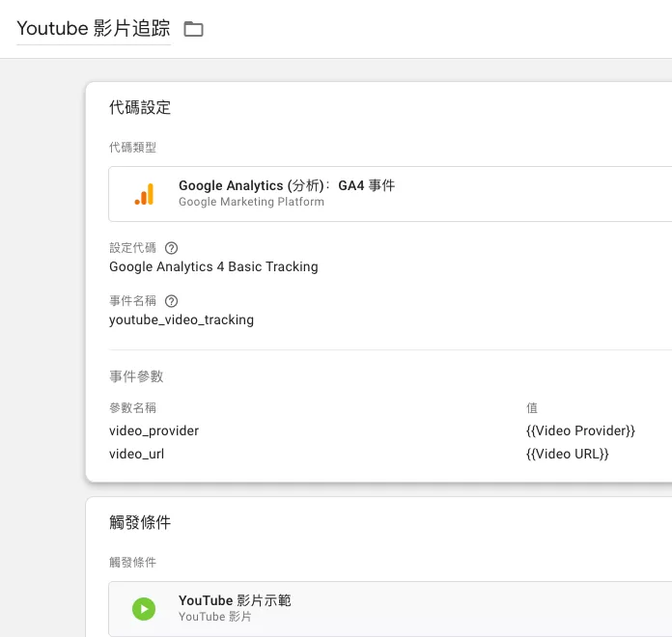Click the 觸發條件 section heading
This screenshot has width=672, height=637.
pyautogui.click(x=140, y=522)
